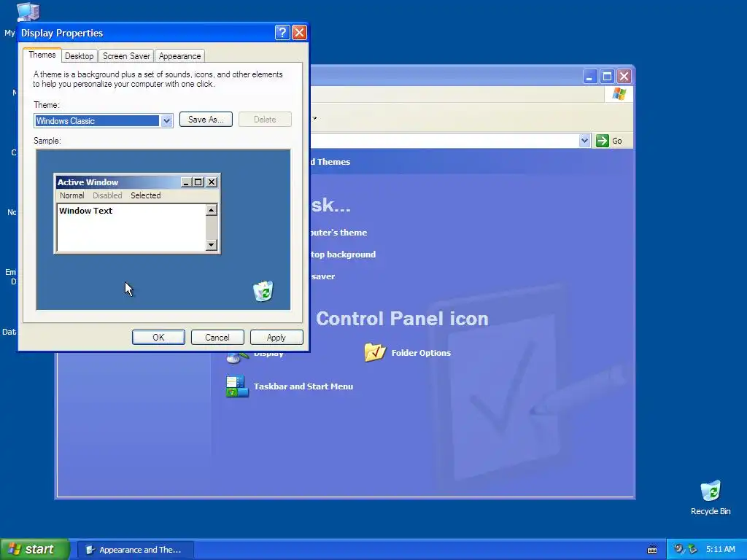Maximize the Control Panel window
The width and height of the screenshot is (747, 560).
click(607, 76)
